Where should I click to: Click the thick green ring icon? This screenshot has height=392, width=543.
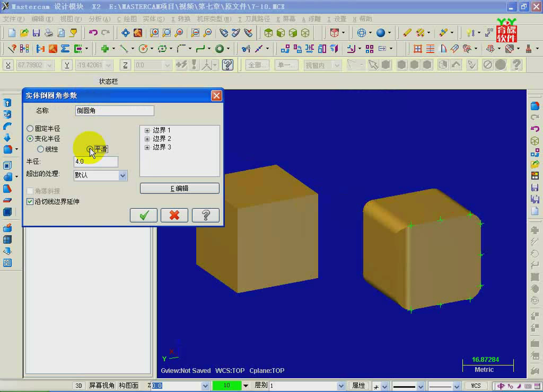coord(219,49)
